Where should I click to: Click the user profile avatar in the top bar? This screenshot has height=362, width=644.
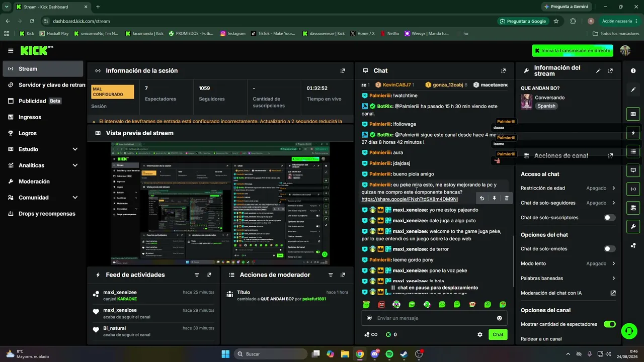pyautogui.click(x=625, y=51)
